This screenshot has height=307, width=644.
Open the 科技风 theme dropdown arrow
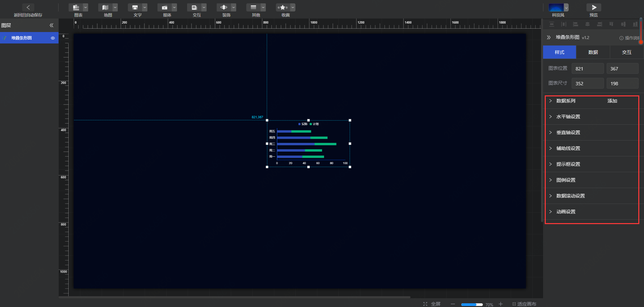(566, 7)
